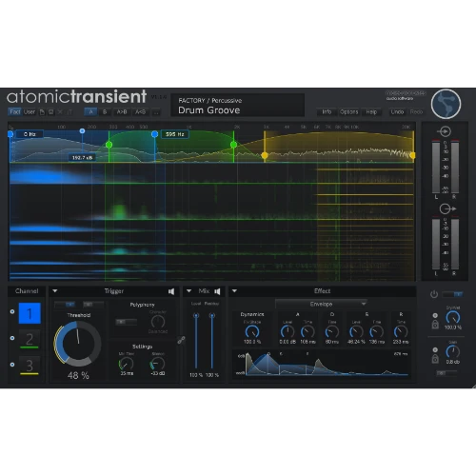This screenshot has width=476, height=476.
Task: Click the blue band node at 0 Hz
Action: (10, 134)
